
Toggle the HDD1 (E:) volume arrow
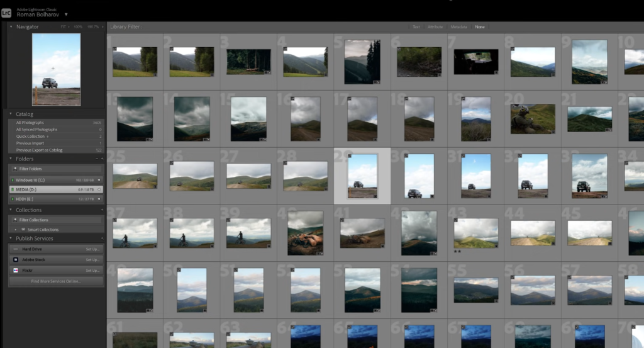coord(99,199)
